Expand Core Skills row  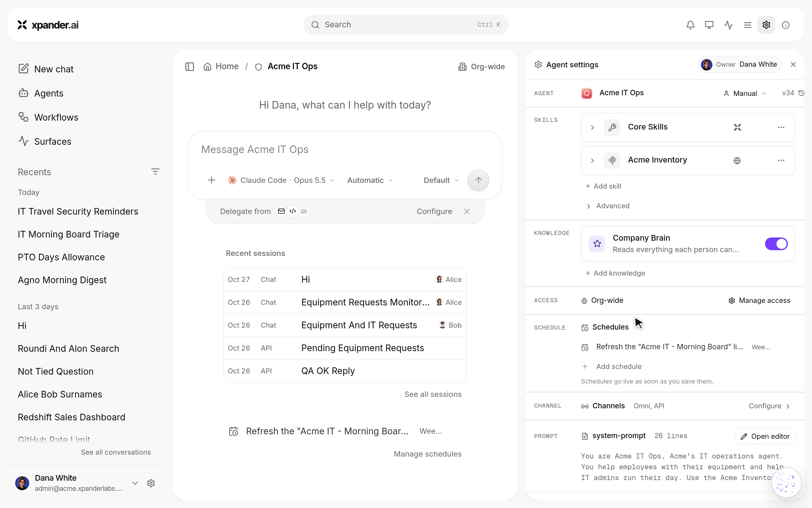[592, 127]
